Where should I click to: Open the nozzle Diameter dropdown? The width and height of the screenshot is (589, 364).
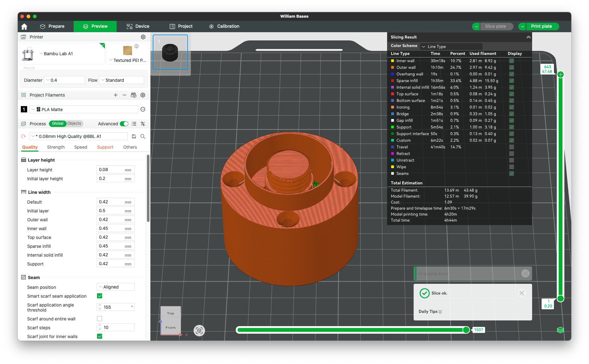64,80
